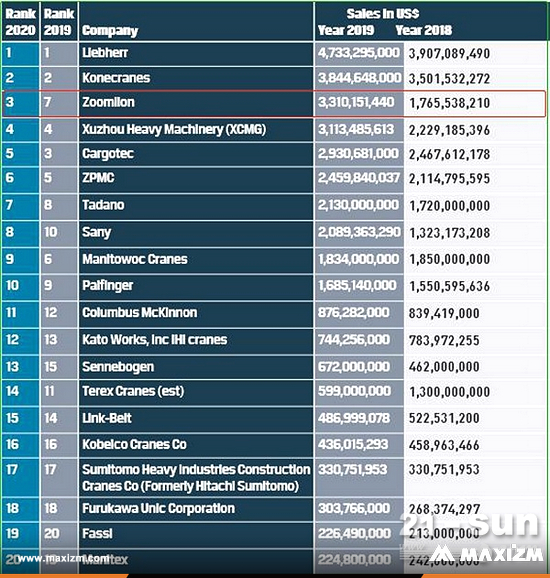Click the Sany company cell
550x578 pixels.
click(x=196, y=233)
